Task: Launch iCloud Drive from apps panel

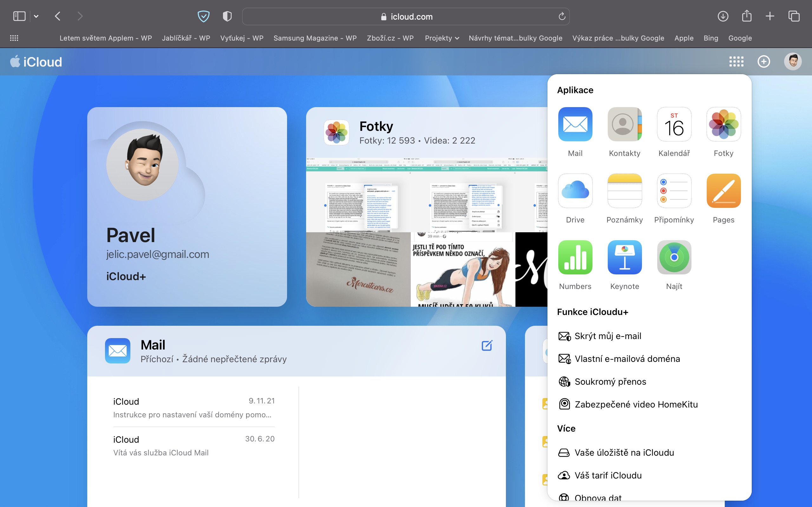Action: tap(575, 190)
